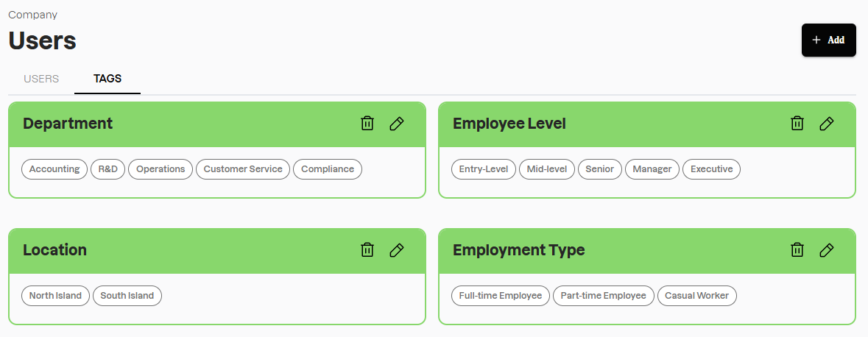Select the Tags tab
Viewport: 868px width, 337px height.
(x=107, y=79)
